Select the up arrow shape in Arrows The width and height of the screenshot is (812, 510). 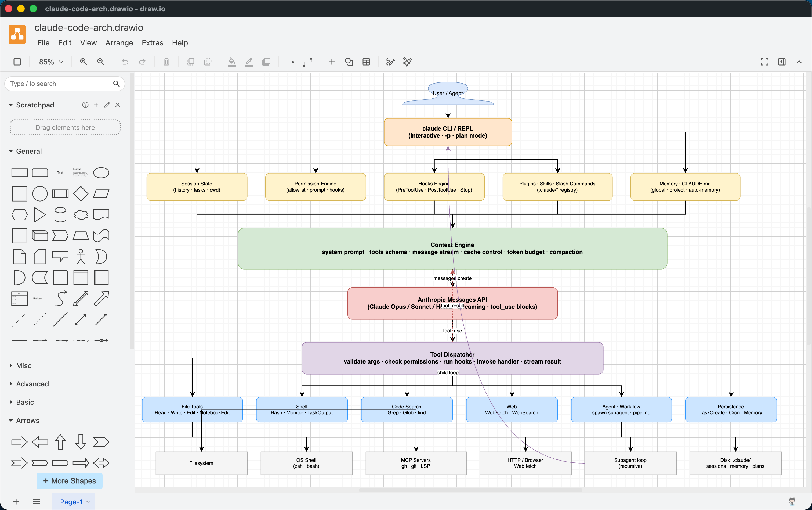click(x=60, y=442)
